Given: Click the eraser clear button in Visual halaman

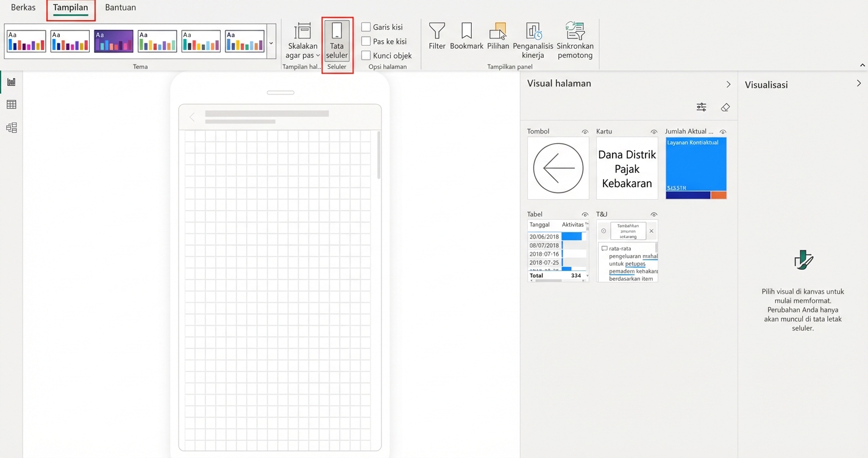Looking at the screenshot, I should click(725, 107).
